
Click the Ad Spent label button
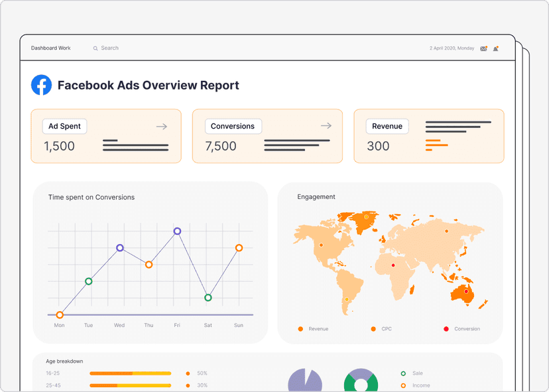pos(64,126)
